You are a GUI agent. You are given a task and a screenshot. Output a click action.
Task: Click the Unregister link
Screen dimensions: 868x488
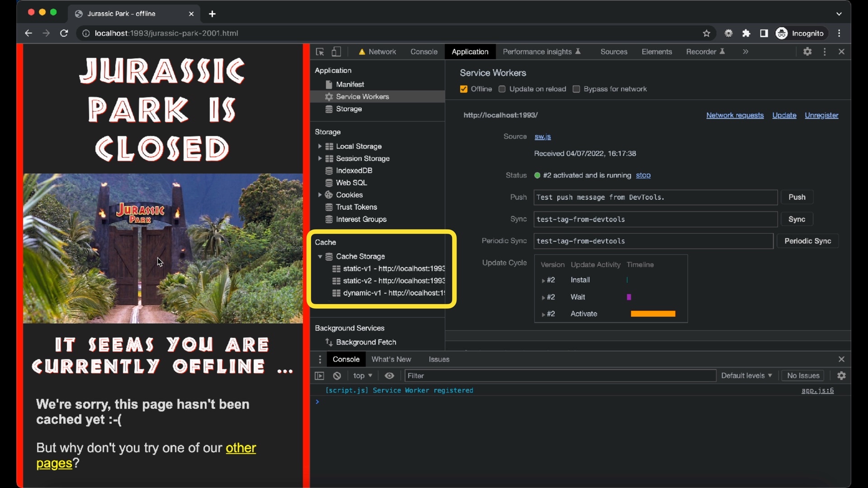pyautogui.click(x=821, y=115)
